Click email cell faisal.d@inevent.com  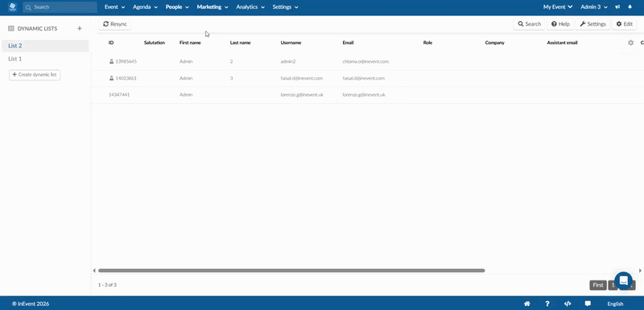(364, 78)
